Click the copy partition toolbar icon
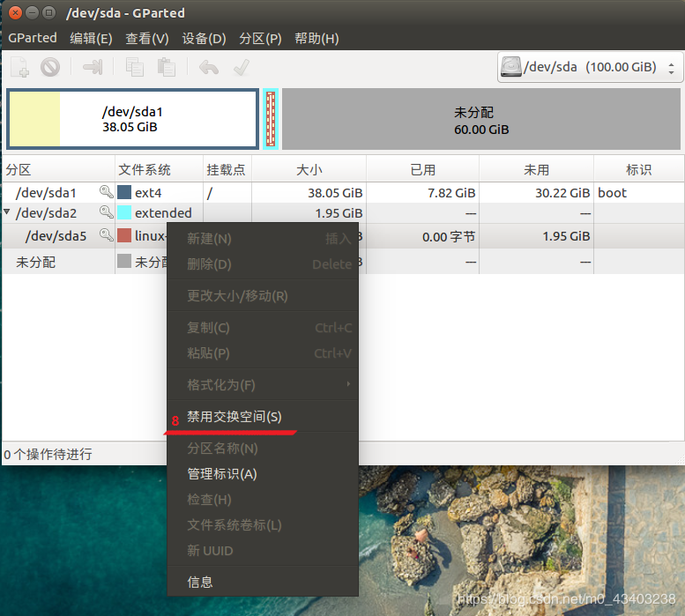 [135, 67]
